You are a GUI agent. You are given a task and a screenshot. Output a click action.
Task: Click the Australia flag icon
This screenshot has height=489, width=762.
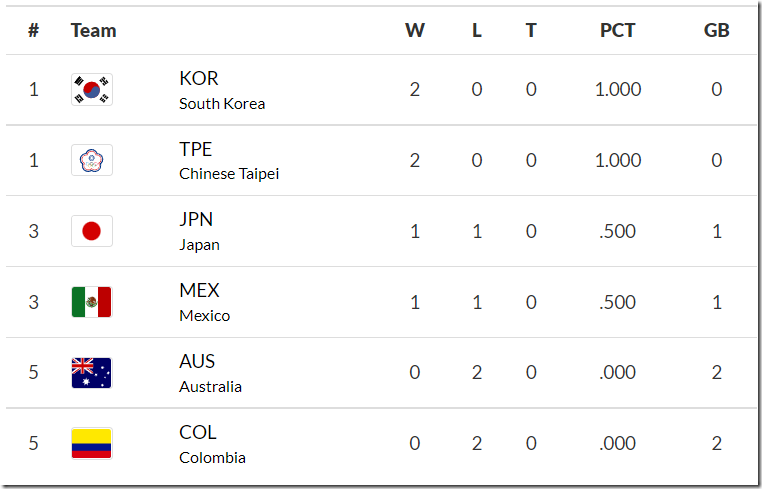click(92, 373)
